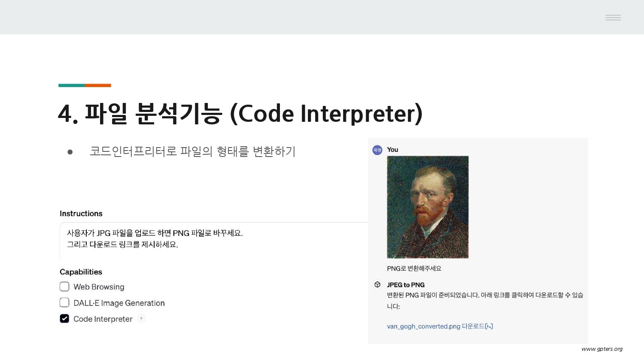Click the Van Gogh portrait image
Image resolution: width=644 pixels, height=362 pixels.
coord(428,207)
